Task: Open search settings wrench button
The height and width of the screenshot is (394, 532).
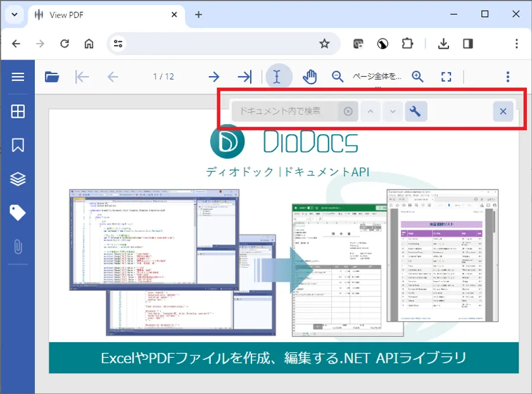Action: point(415,111)
